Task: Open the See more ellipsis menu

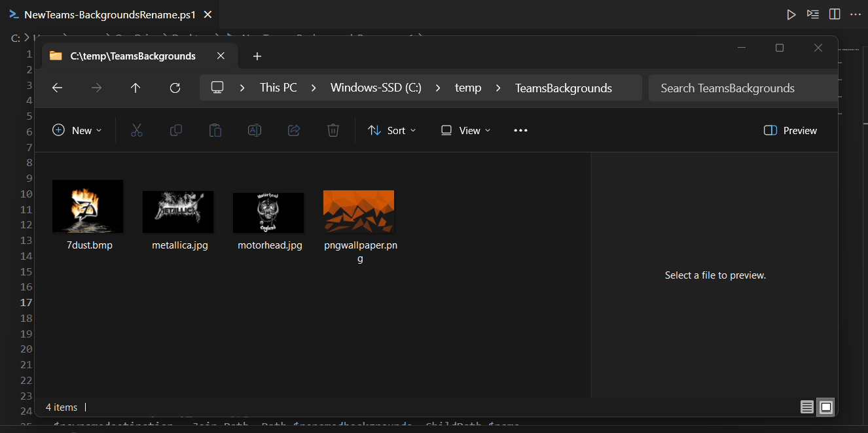Action: (x=520, y=130)
